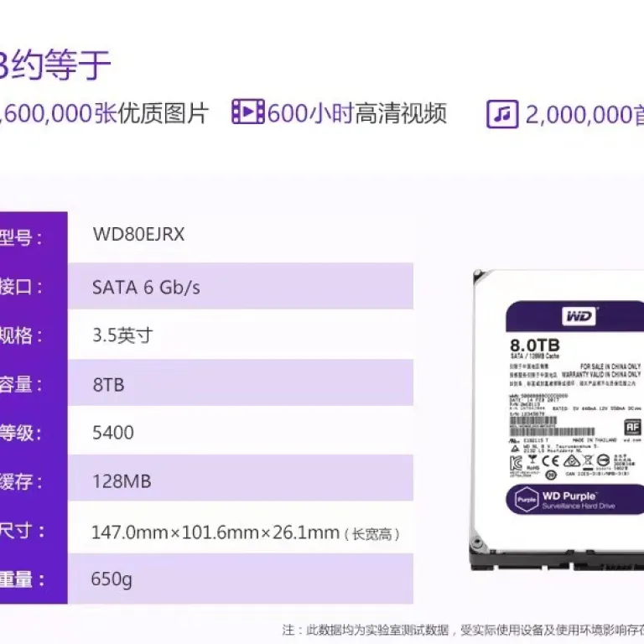The width and height of the screenshot is (644, 644).
Task: Click the 600小时高清视频 text
Action: coord(357,113)
